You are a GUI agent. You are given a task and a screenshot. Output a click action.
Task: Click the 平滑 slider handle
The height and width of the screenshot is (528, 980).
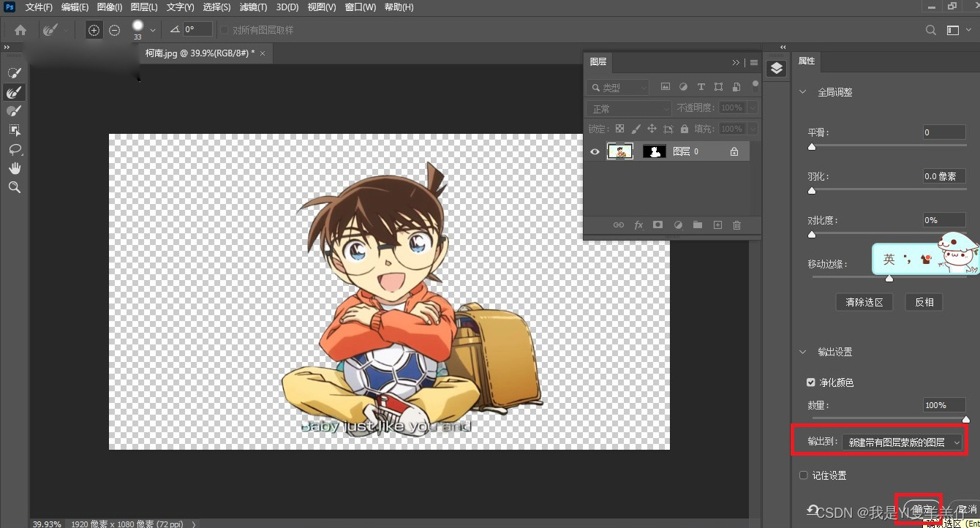(x=812, y=147)
